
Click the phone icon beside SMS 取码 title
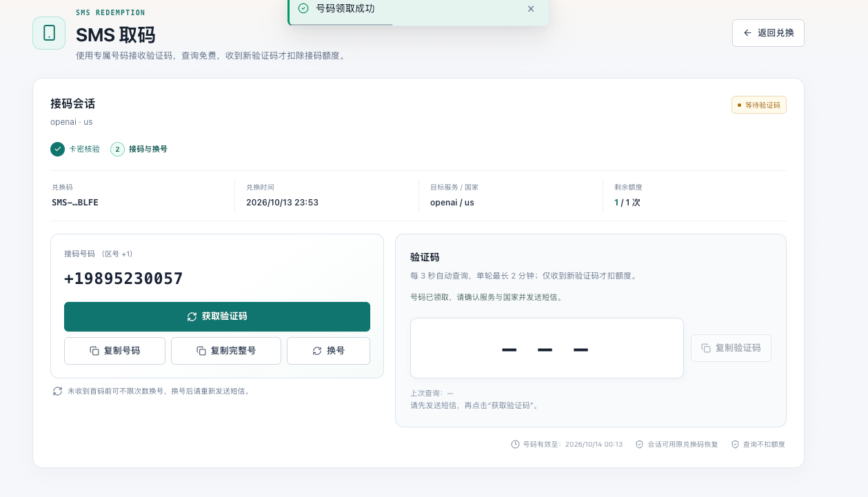[49, 33]
